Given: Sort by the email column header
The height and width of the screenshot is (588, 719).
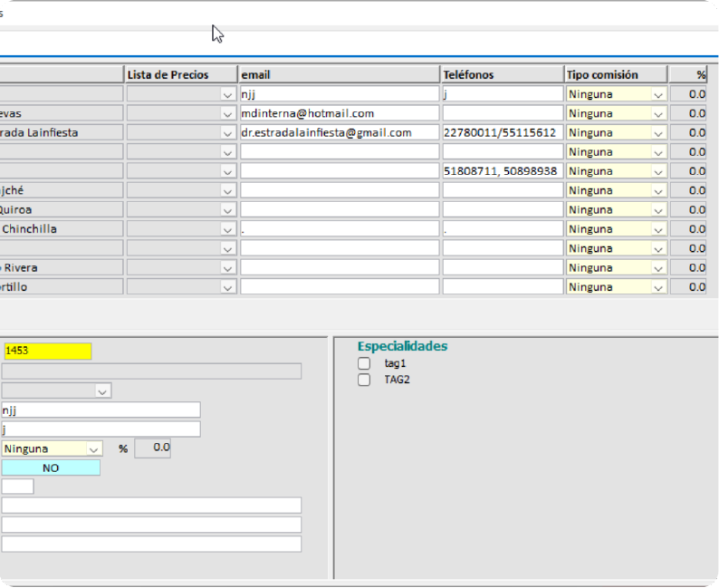Looking at the screenshot, I should [339, 74].
